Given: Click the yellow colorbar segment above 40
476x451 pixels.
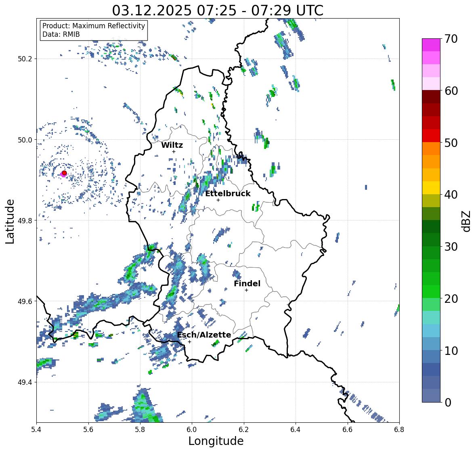Looking at the screenshot, I should click(431, 188).
